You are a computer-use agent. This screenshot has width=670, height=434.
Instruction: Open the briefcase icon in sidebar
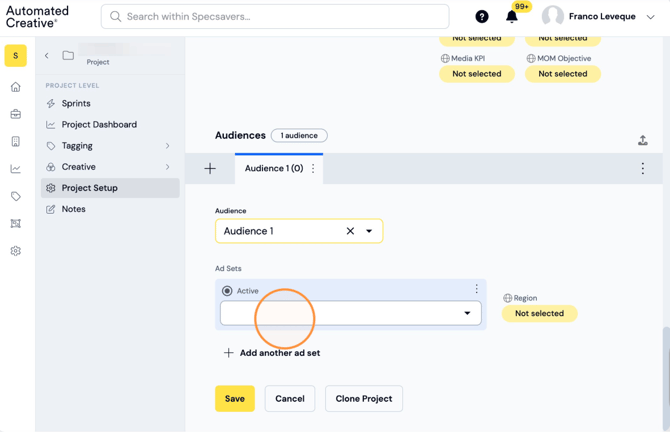[x=16, y=114]
